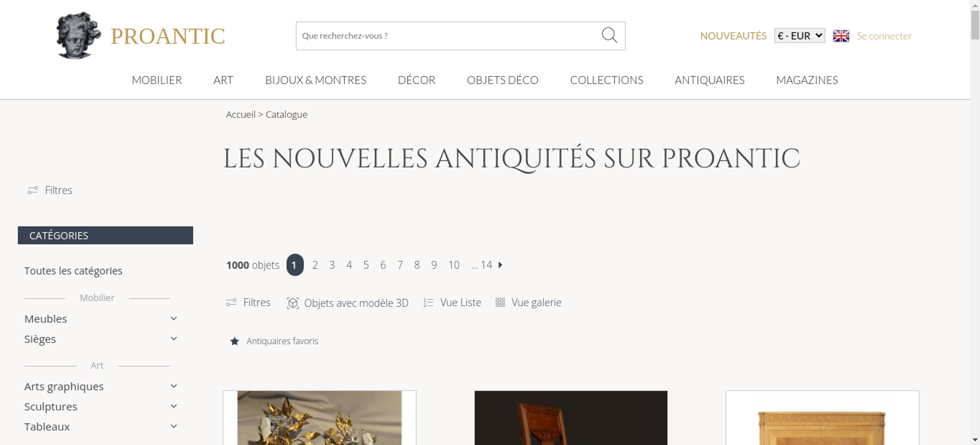
Task: Click the Antiquaires favoris star icon
Action: pos(235,341)
